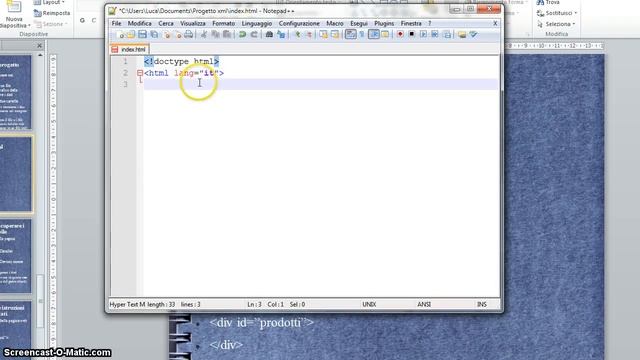The height and width of the screenshot is (360, 640).
Task: Click the spell-check checkmark plugin icon
Action: (473, 34)
